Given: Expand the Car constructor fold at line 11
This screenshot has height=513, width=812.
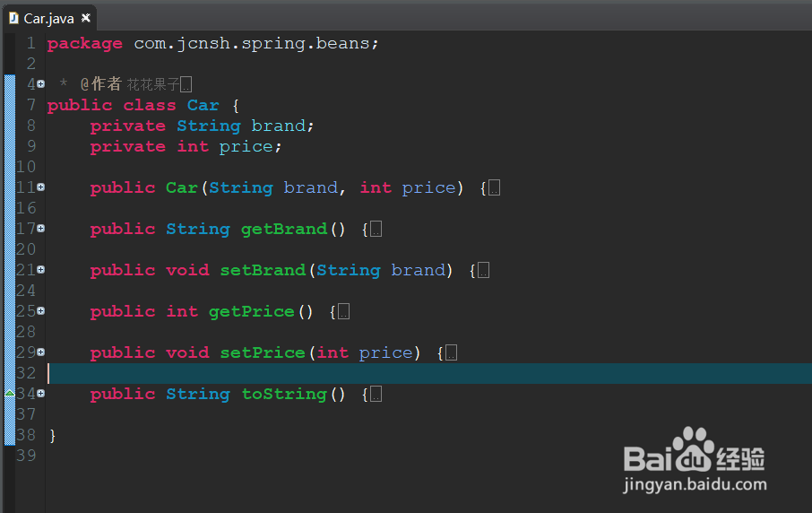Looking at the screenshot, I should [x=41, y=187].
